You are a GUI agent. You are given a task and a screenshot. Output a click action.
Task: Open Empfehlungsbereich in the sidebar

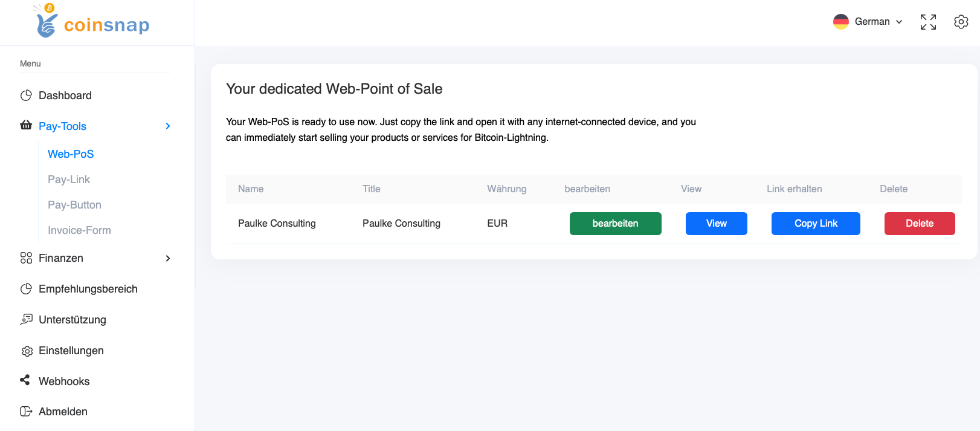tap(88, 289)
